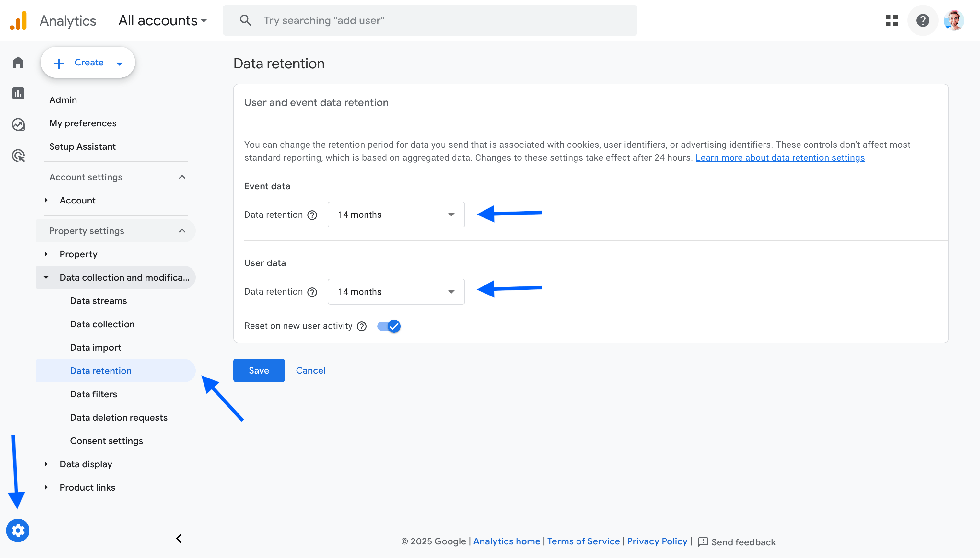Viewport: 980px width, 558px height.
Task: Click the Advertising icon in left sidebar
Action: click(18, 156)
